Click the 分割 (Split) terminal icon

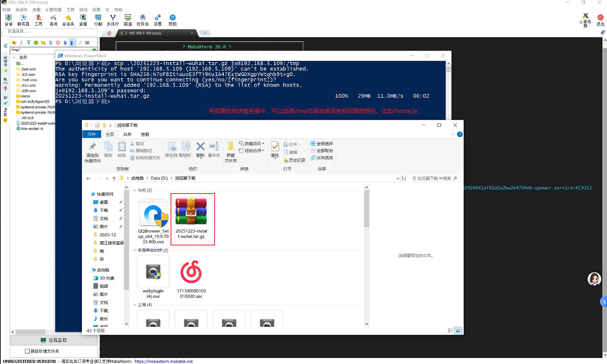pos(98,20)
